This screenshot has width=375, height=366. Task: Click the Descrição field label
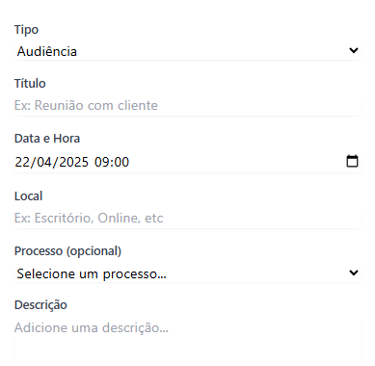[x=41, y=305]
